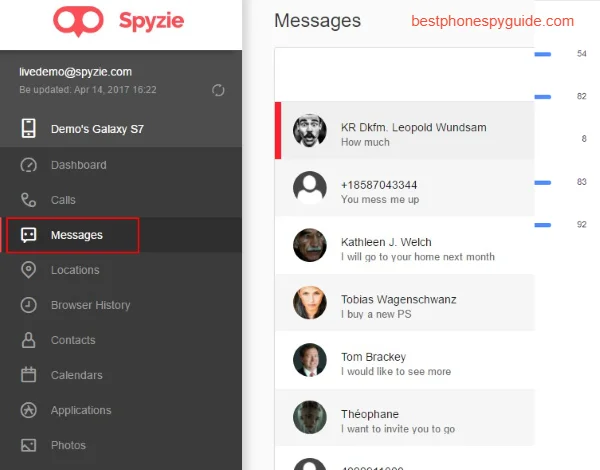Image resolution: width=600 pixels, height=470 pixels.
Task: Open Applications in sidebar
Action: click(x=121, y=410)
